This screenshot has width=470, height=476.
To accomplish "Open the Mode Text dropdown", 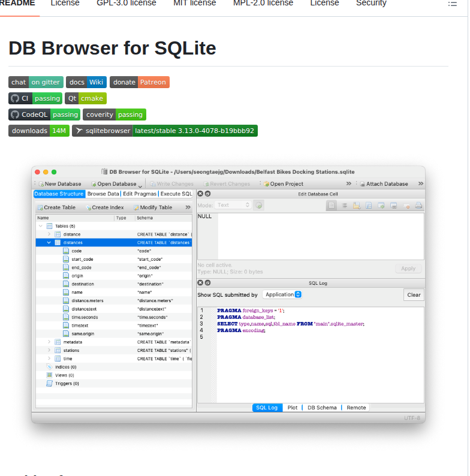I will click(x=233, y=205).
